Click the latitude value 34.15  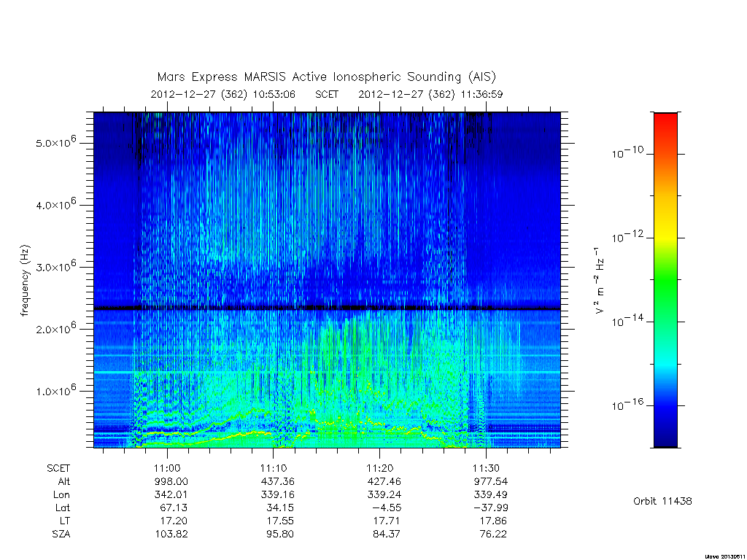tap(280, 507)
